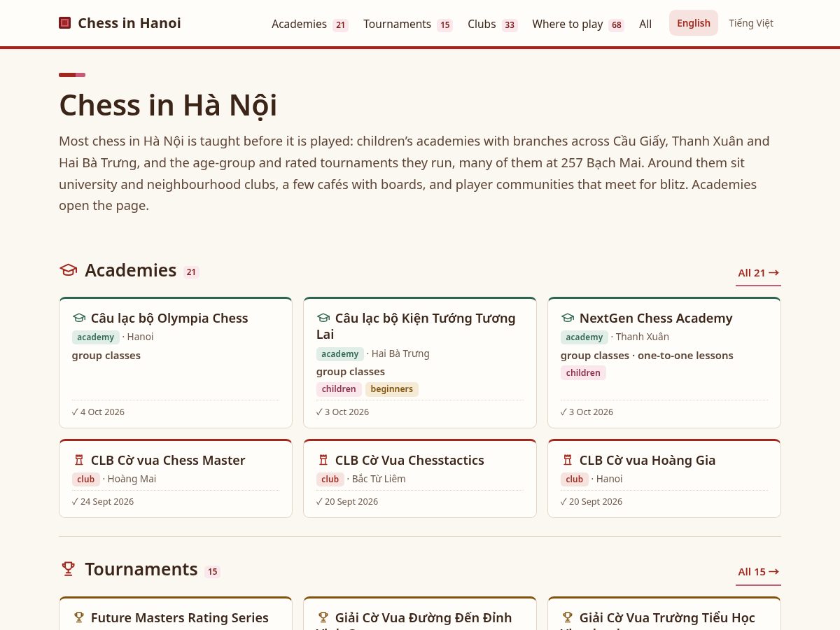This screenshot has width=840, height=630.
Task: Click the 68 count badge in navigation
Action: tap(616, 25)
